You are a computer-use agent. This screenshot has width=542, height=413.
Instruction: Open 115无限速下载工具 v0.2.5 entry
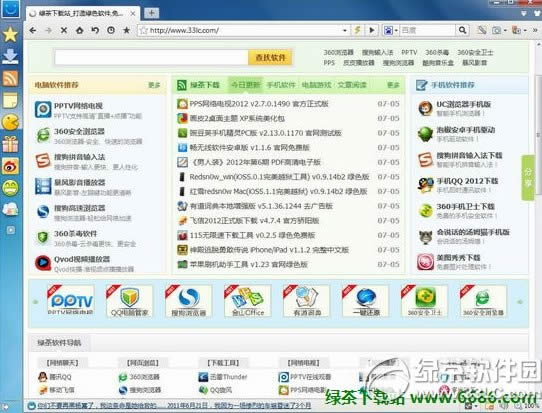[252, 235]
